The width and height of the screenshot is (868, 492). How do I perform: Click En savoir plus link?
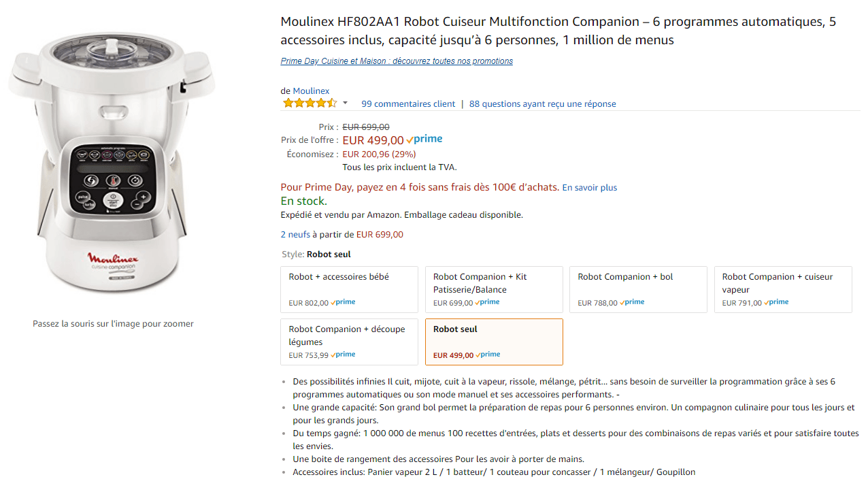coord(589,188)
